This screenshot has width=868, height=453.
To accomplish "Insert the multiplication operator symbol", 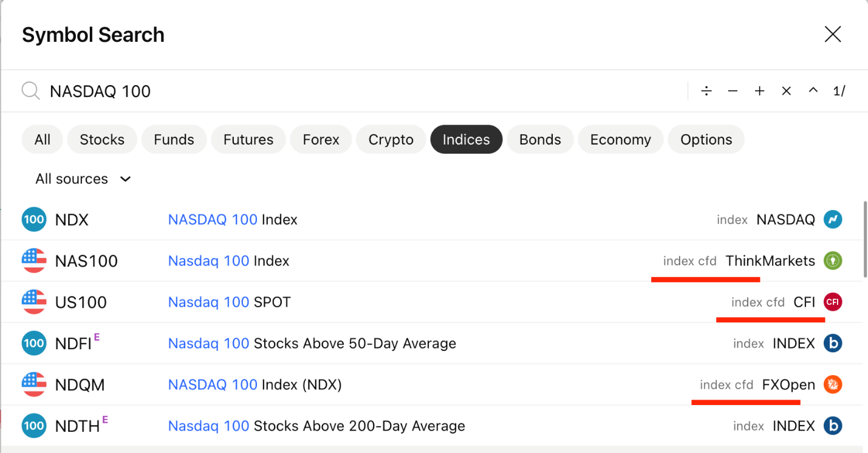I will (x=786, y=91).
